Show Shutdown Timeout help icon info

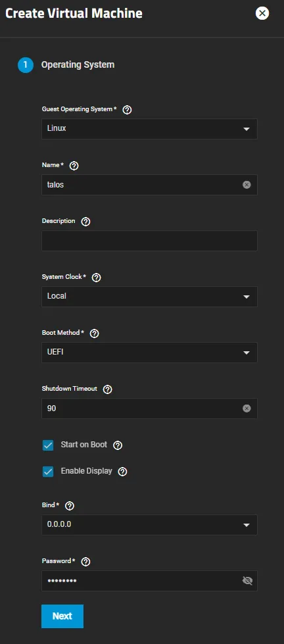pos(108,389)
